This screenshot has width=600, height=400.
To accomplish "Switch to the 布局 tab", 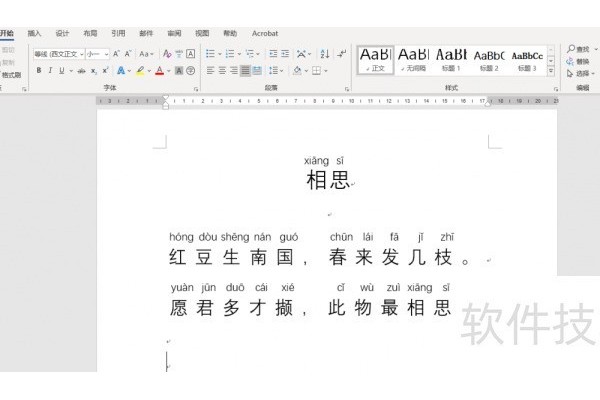I will tap(90, 33).
